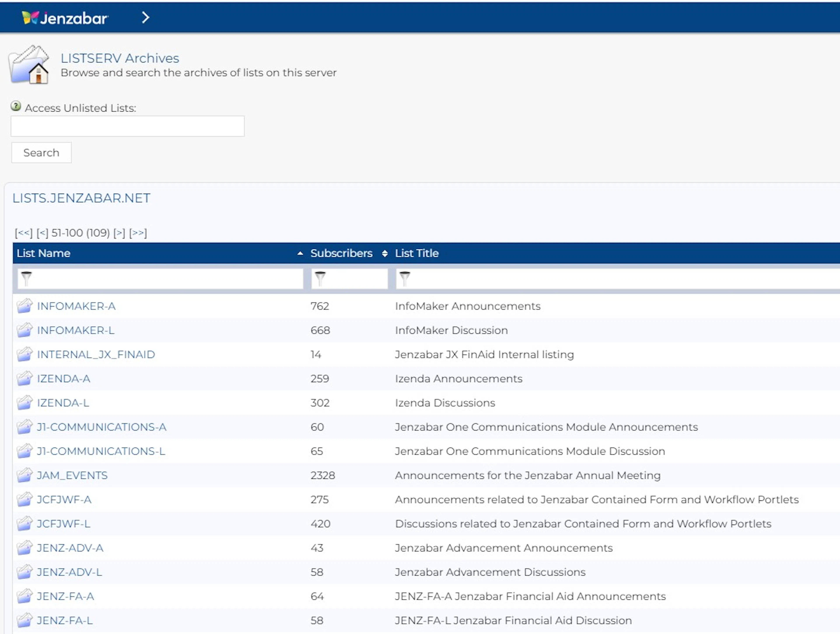Open the JENZ-FA-A list
Image resolution: width=840 pixels, height=634 pixels.
click(65, 596)
